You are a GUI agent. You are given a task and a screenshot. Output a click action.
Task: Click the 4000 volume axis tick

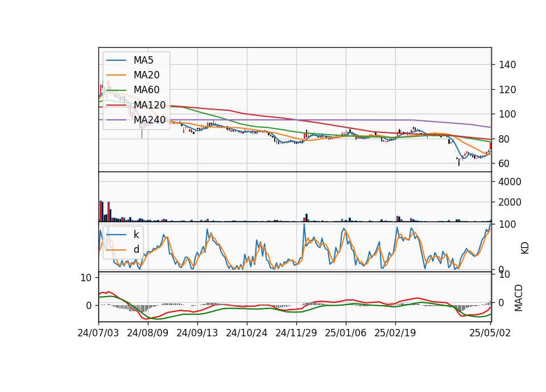click(510, 182)
